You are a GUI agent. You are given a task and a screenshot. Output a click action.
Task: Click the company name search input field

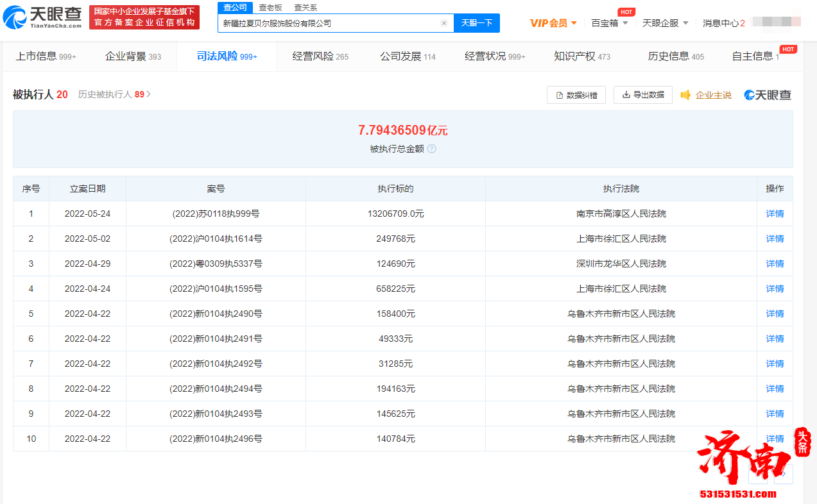tap(327, 23)
